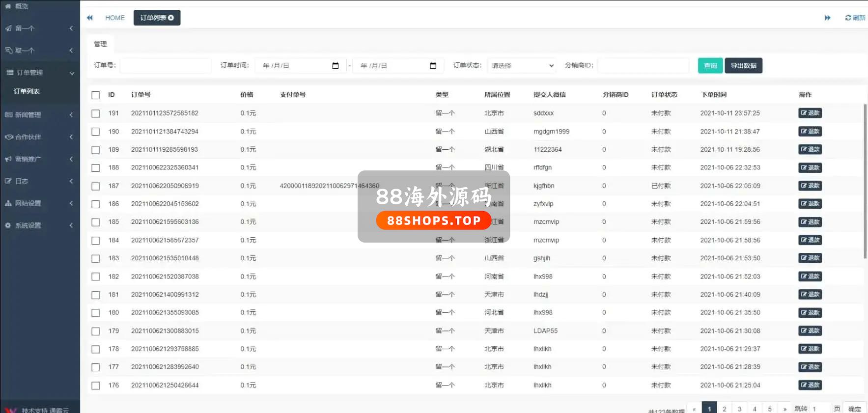Click the 营销推广 megaphone icon in sidebar
The width and height of the screenshot is (868, 413).
pos(8,159)
